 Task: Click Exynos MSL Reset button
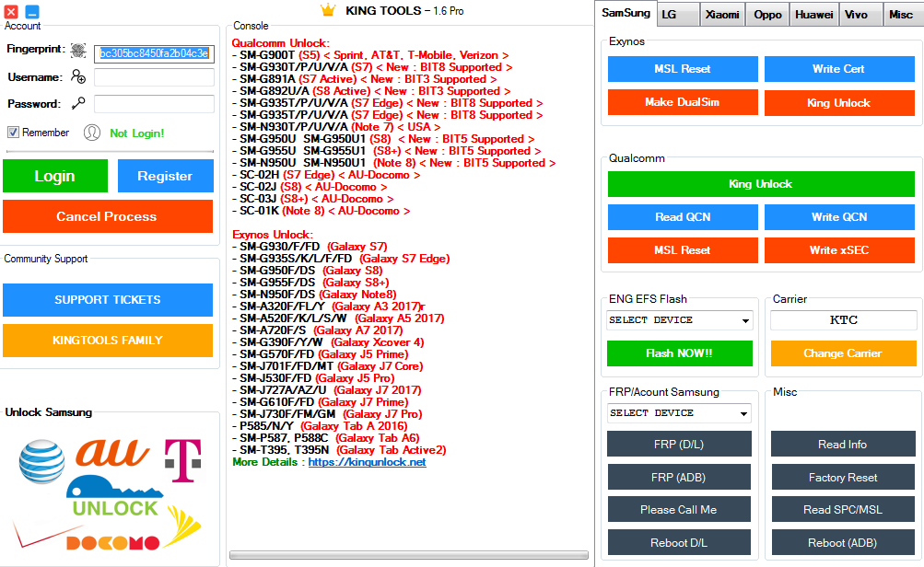(683, 69)
